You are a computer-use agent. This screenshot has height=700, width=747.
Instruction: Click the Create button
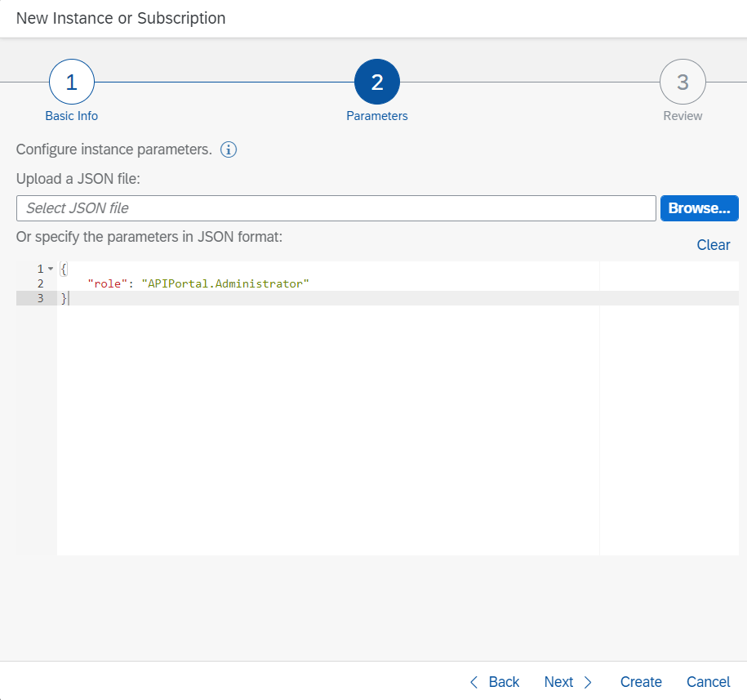pos(641,682)
